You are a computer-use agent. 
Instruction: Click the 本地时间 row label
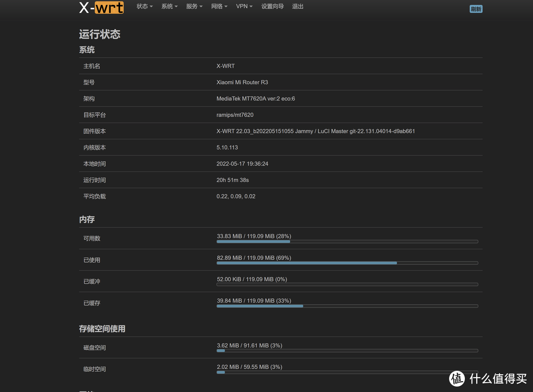pyautogui.click(x=94, y=164)
